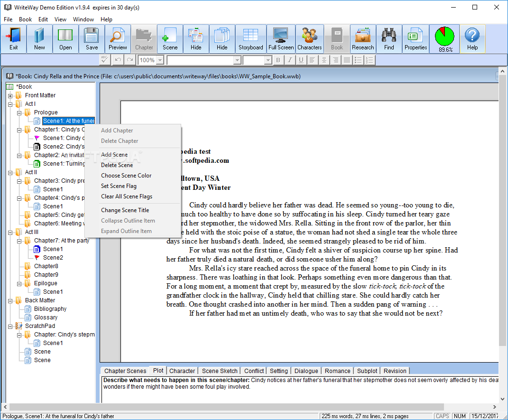Screen dimensions: 508x420
Task: Collapse the ScratchPad node
Action: coord(10,327)
